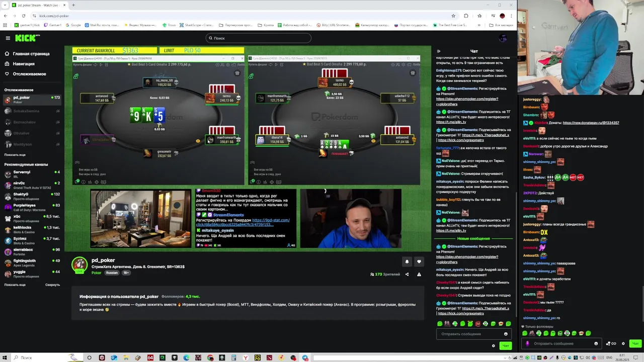Click the 'Russian' language tag
Screen dimensions: 644x362
(x=112, y=273)
